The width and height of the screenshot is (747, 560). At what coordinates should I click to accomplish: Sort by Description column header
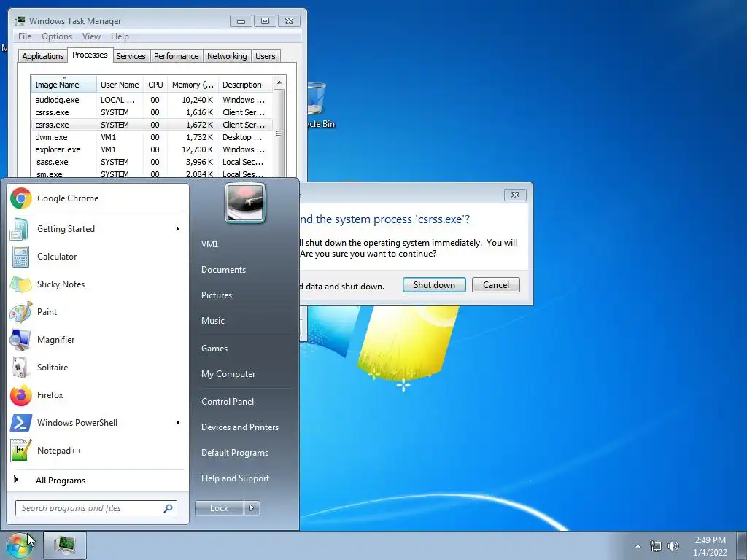click(x=245, y=85)
